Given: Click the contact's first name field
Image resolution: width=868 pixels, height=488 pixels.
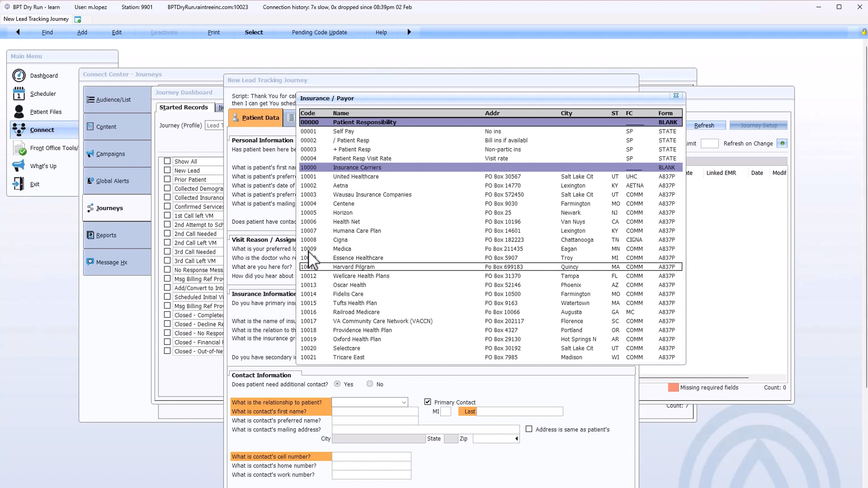Looking at the screenshot, I should (x=375, y=411).
